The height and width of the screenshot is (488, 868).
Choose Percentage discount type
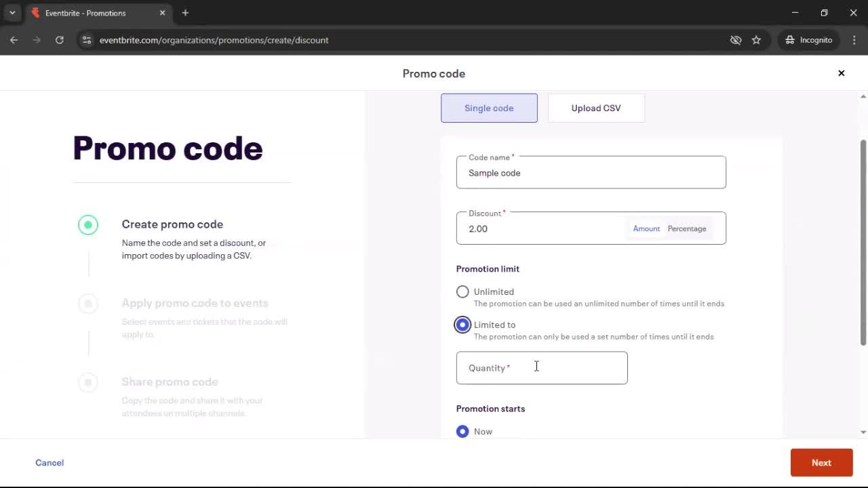point(687,228)
